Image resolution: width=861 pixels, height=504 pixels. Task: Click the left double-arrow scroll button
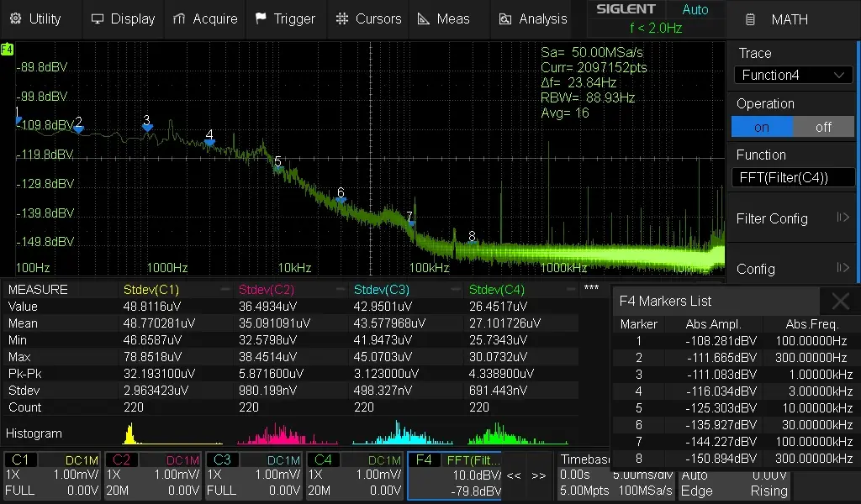click(514, 475)
